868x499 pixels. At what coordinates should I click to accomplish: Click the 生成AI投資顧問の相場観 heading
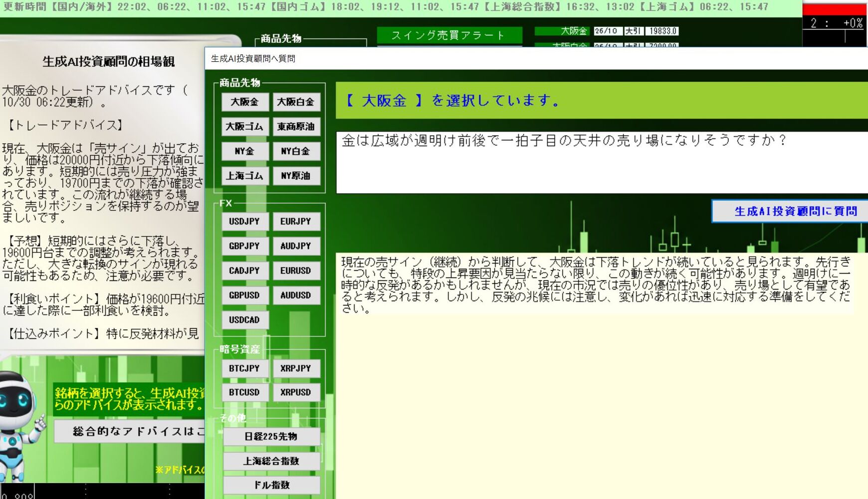click(x=109, y=61)
